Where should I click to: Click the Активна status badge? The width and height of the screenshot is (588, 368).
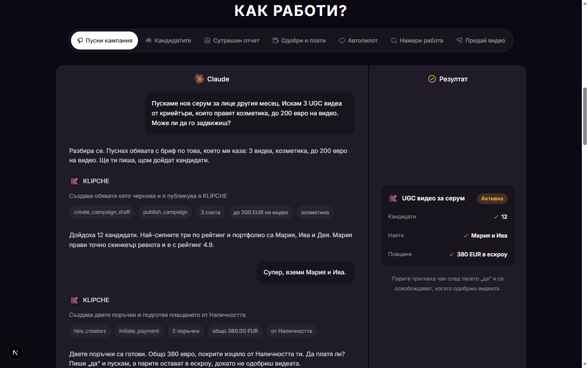[492, 199]
